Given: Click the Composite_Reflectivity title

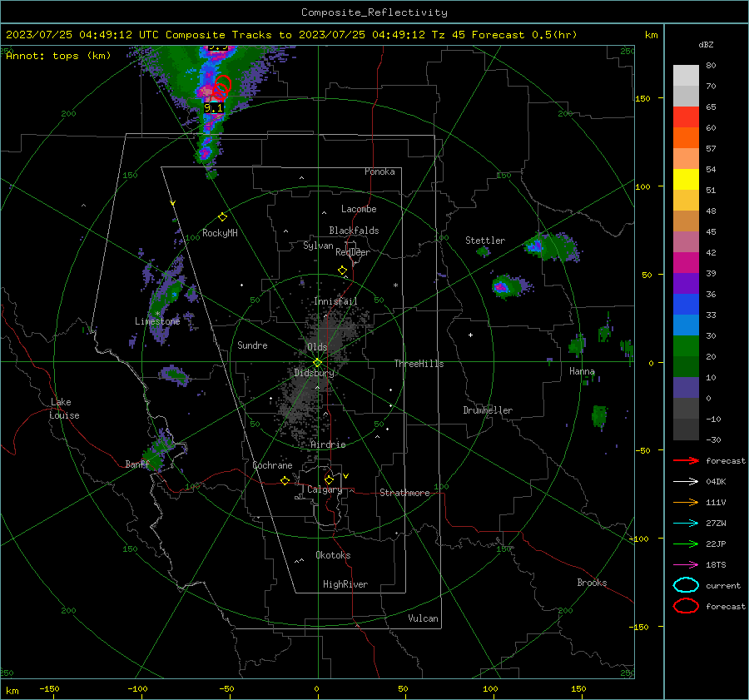Looking at the screenshot, I should coord(374,12).
